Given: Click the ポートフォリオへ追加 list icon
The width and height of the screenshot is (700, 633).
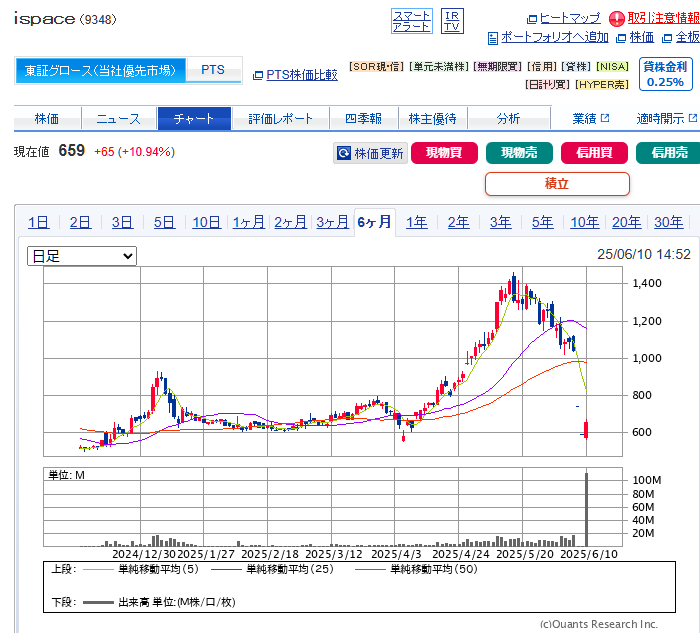Looking at the screenshot, I should click(x=492, y=38).
